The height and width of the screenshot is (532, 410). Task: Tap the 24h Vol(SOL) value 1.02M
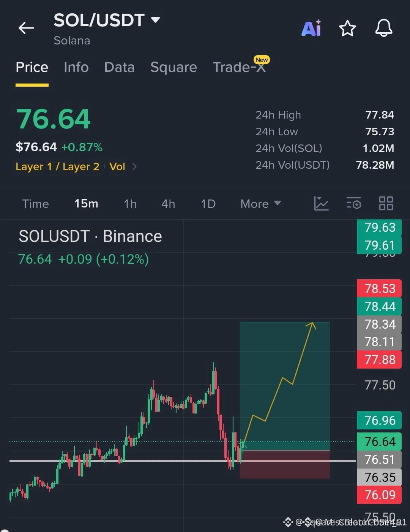coord(378,148)
